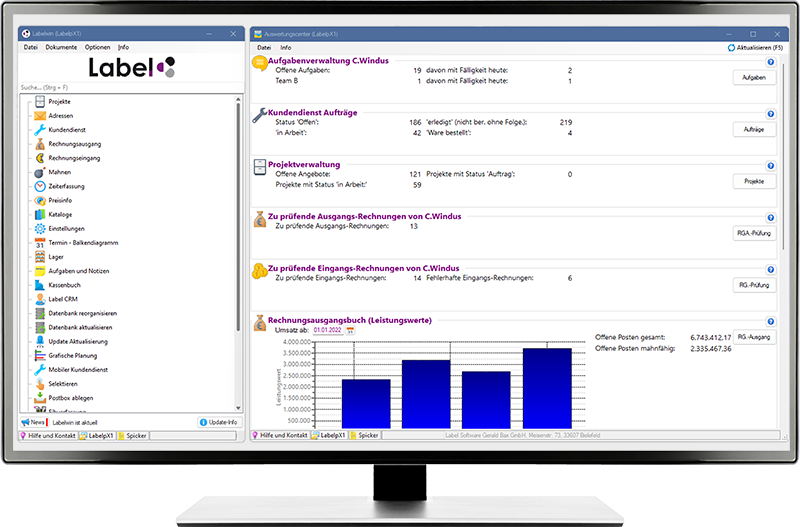
Task: Click the Aufgabenverwaltung C.Windus heading
Action: point(328,61)
